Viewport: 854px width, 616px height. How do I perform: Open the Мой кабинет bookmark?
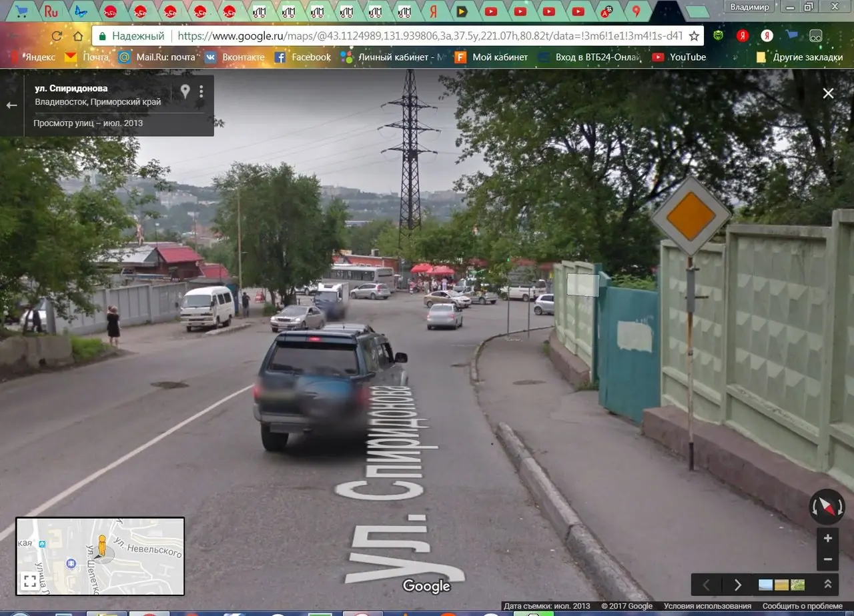[x=491, y=57]
